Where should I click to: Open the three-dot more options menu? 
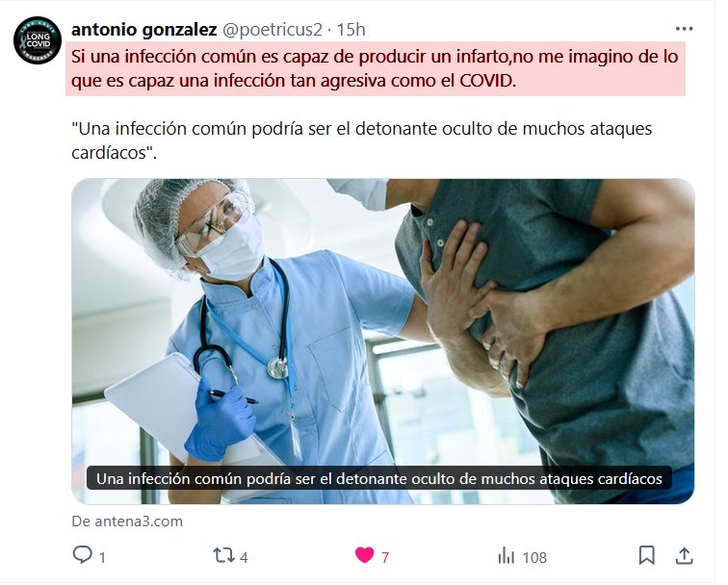(684, 29)
